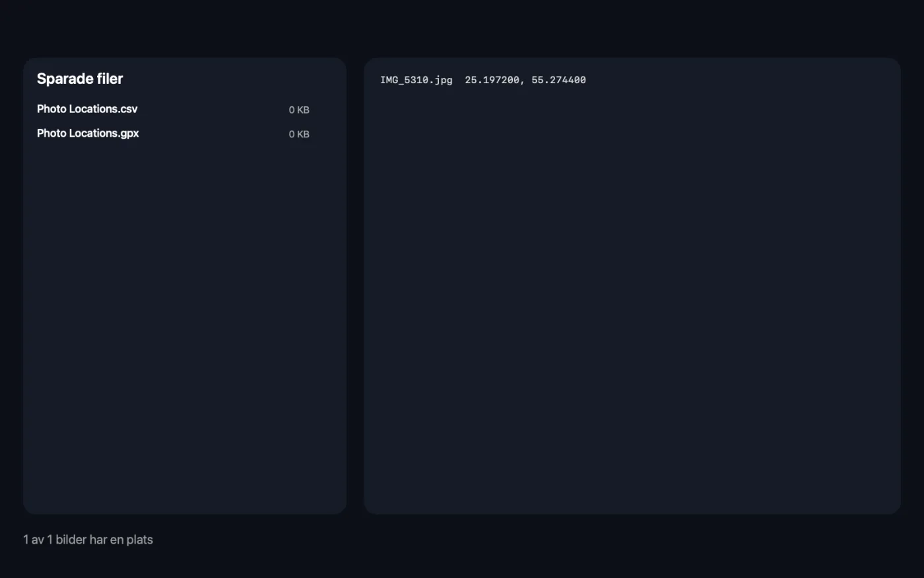Image resolution: width=924 pixels, height=578 pixels.
Task: Open the Photo Locations.csv file
Action: point(87,109)
